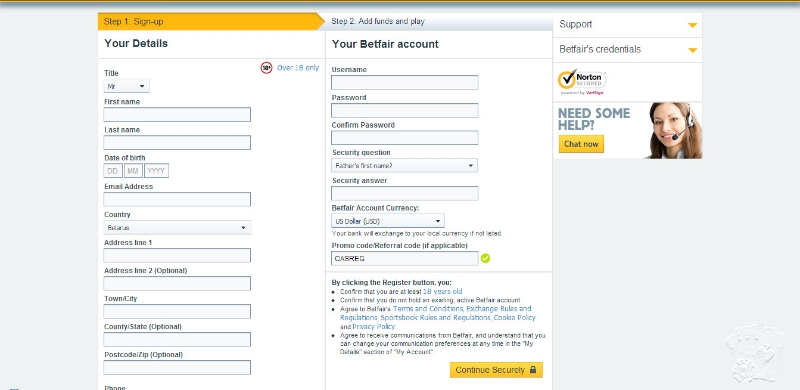Select the Step 2. Add funds and play tab
The width and height of the screenshot is (800, 390).
(439, 21)
